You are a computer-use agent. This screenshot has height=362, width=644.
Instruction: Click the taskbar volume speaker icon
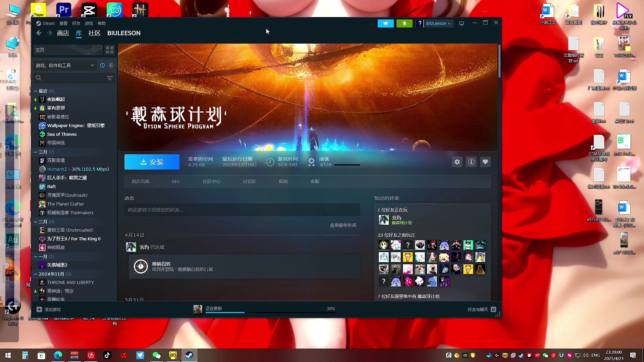586,355
